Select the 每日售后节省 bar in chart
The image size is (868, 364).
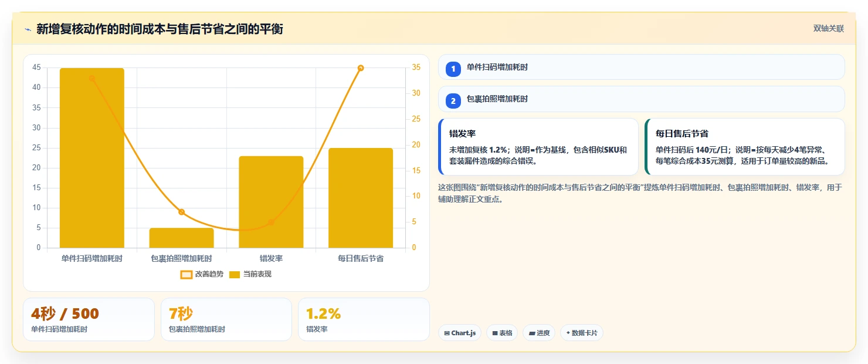361,198
